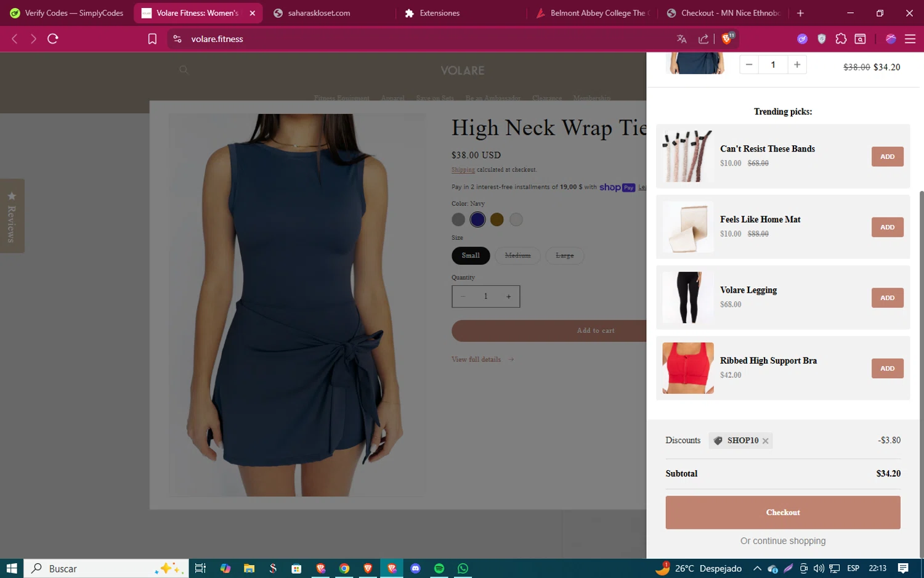Screen dimensions: 924x578
Task: Select the olive brown color swatch
Action: pyautogui.click(x=497, y=219)
